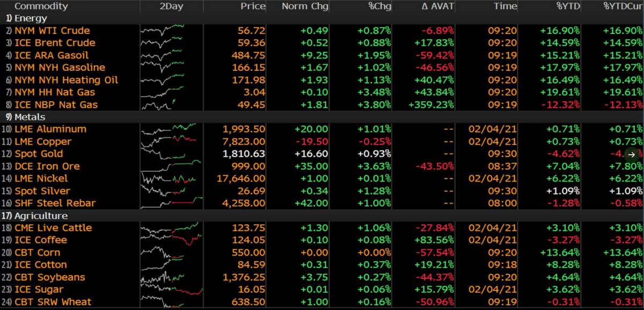This screenshot has height=310, width=644.
Task: Collapse the Agriculture section header
Action: (x=322, y=215)
